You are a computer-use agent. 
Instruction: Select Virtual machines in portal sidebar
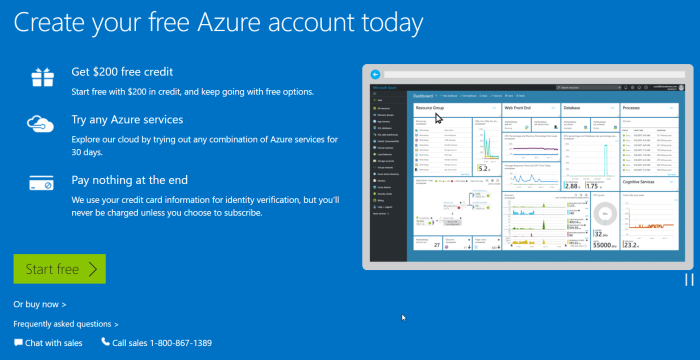383,148
